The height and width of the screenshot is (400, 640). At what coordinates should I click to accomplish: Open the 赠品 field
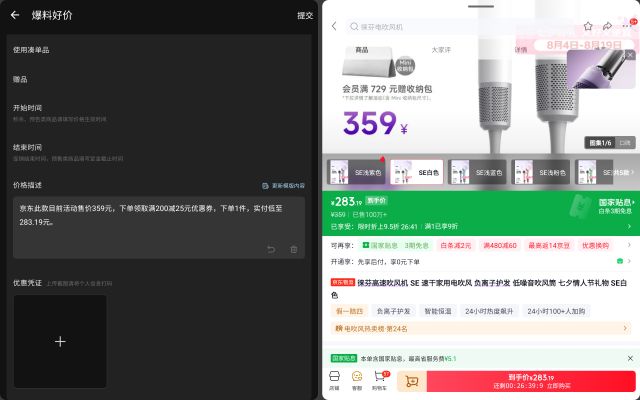(x=159, y=79)
